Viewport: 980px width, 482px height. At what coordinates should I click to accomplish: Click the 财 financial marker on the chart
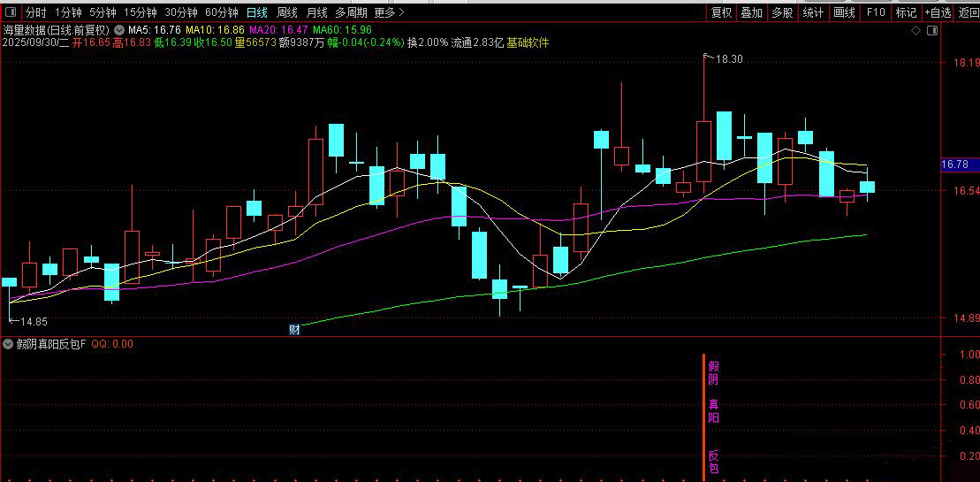[294, 330]
